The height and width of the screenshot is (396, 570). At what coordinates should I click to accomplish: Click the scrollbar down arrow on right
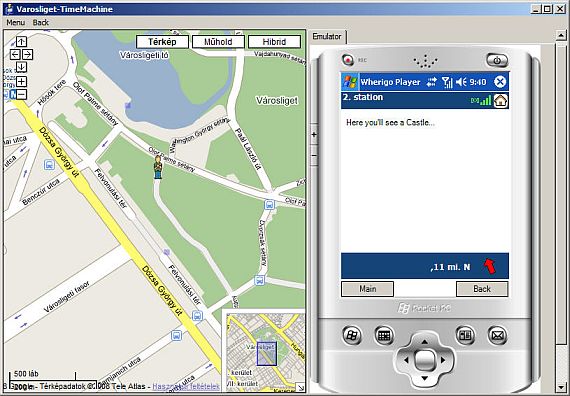pos(561,386)
